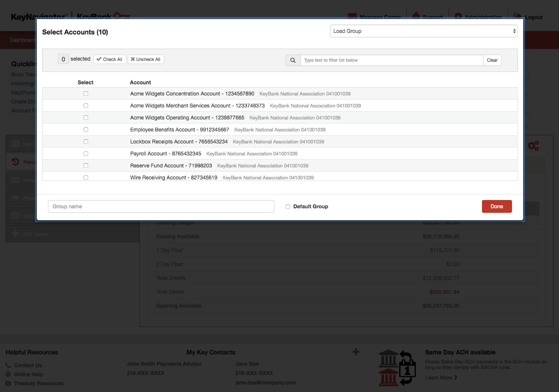Check Acme Widgets Merchant Services Account

tap(86, 106)
